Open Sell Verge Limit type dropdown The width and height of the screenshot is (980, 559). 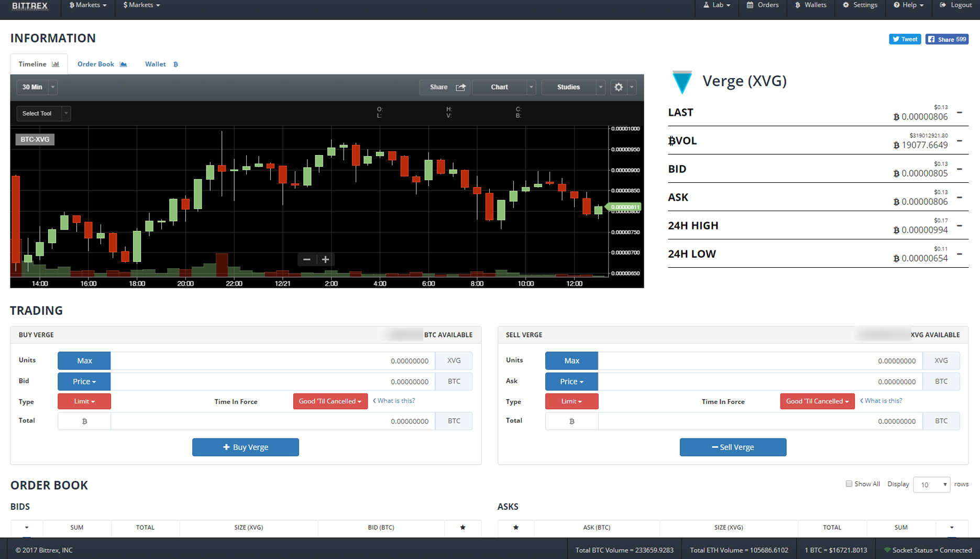click(571, 401)
